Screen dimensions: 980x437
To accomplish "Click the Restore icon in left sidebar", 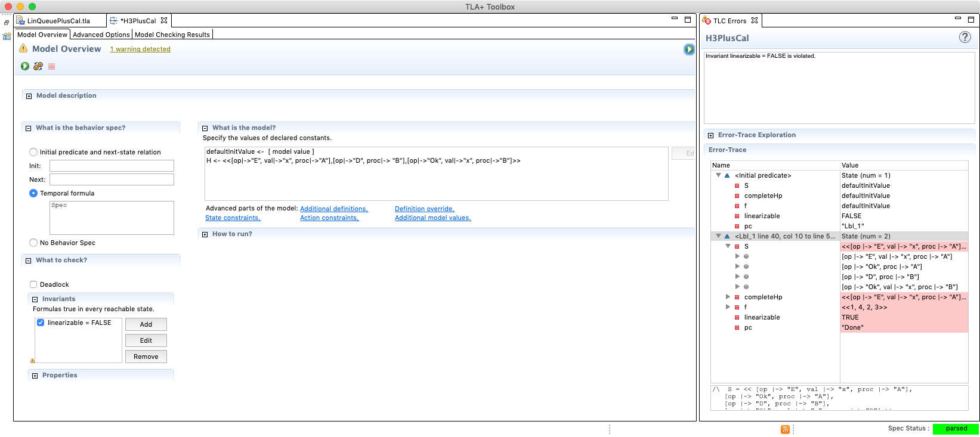I will [x=7, y=23].
